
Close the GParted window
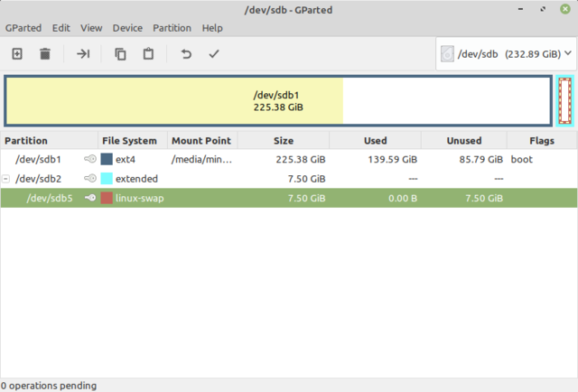coord(565,9)
